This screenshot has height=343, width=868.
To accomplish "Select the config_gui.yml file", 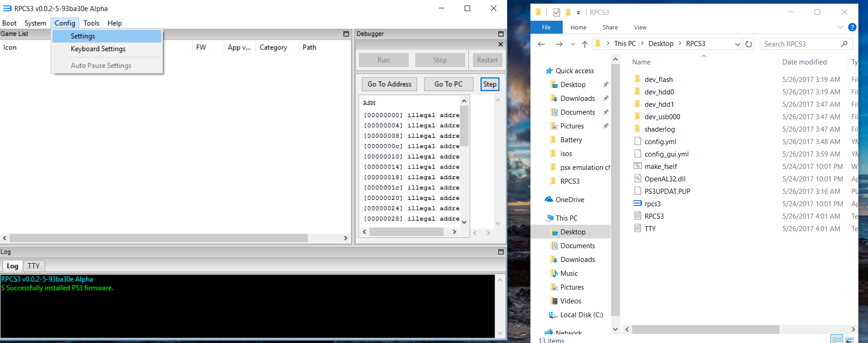I will 666,154.
